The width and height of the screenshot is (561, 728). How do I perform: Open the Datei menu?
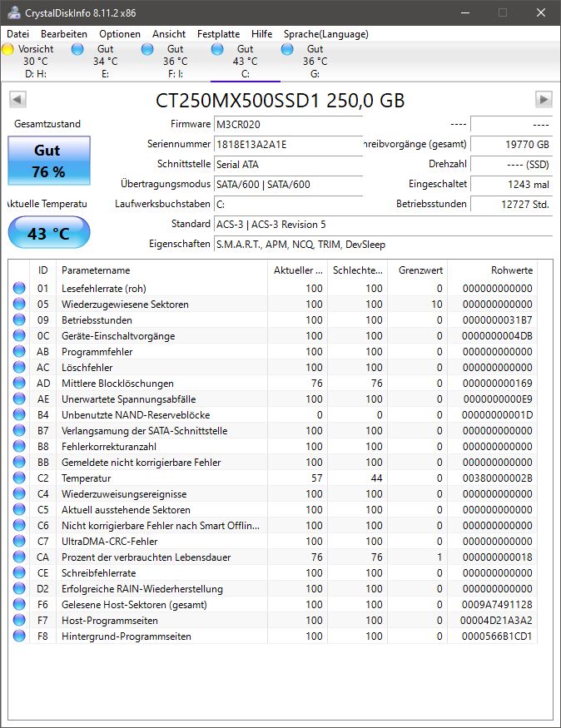click(x=18, y=34)
